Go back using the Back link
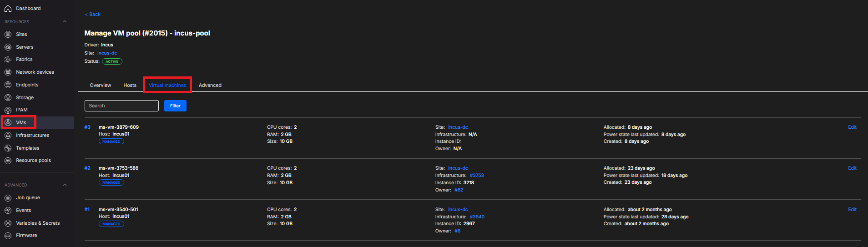This screenshot has width=868, height=247. point(92,15)
